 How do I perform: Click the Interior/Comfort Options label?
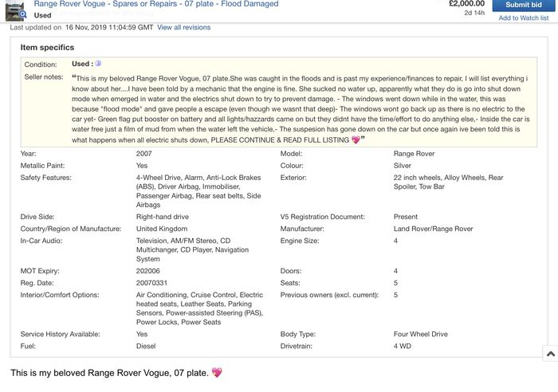pyautogui.click(x=60, y=295)
